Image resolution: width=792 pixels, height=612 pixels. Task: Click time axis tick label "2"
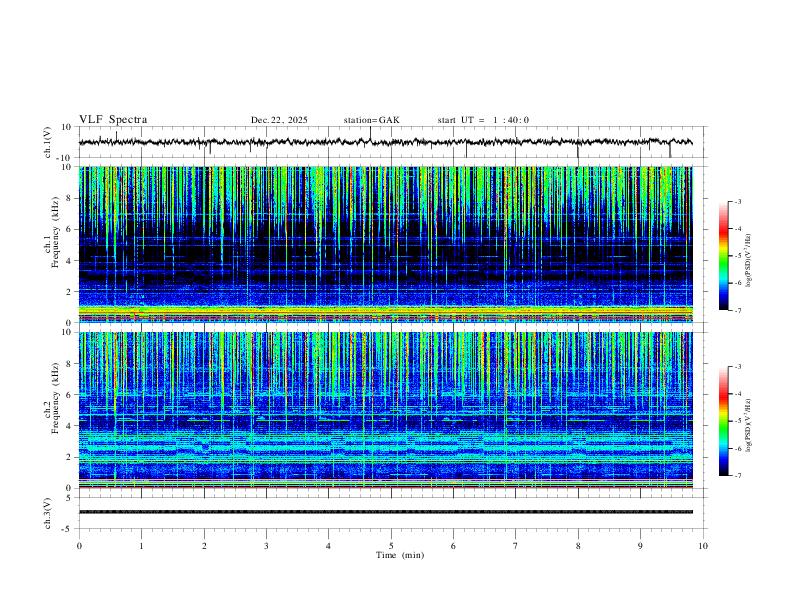[204, 546]
